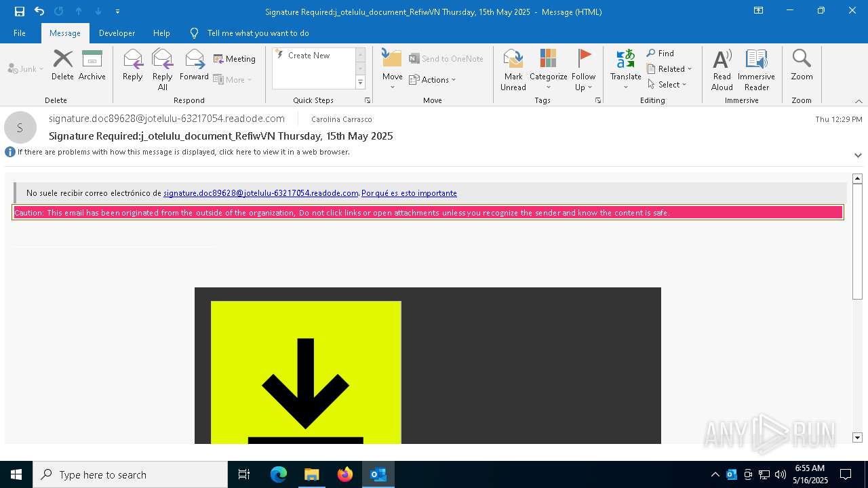Click the Save icon in title bar
Screen dimensions: 868x488
(x=20, y=12)
